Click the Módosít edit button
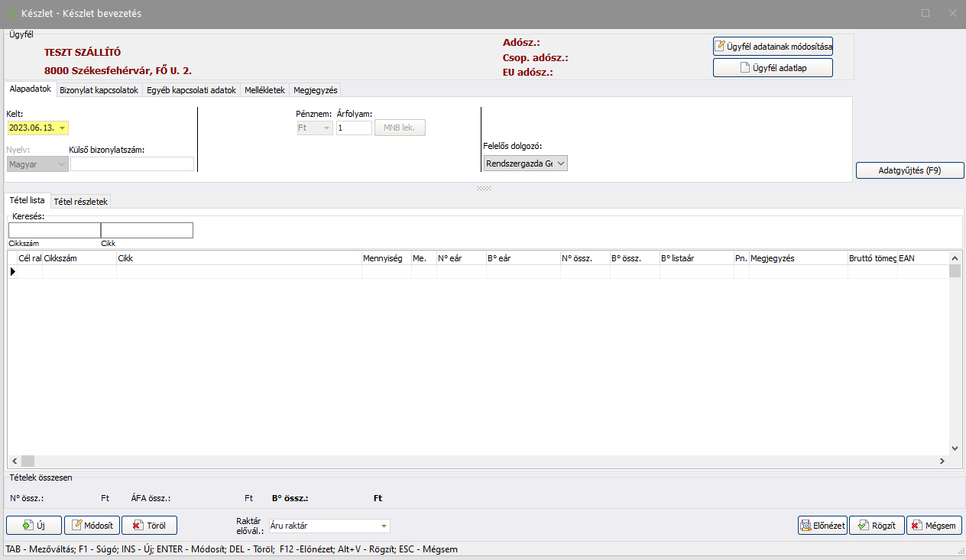The image size is (966, 560). click(x=92, y=526)
